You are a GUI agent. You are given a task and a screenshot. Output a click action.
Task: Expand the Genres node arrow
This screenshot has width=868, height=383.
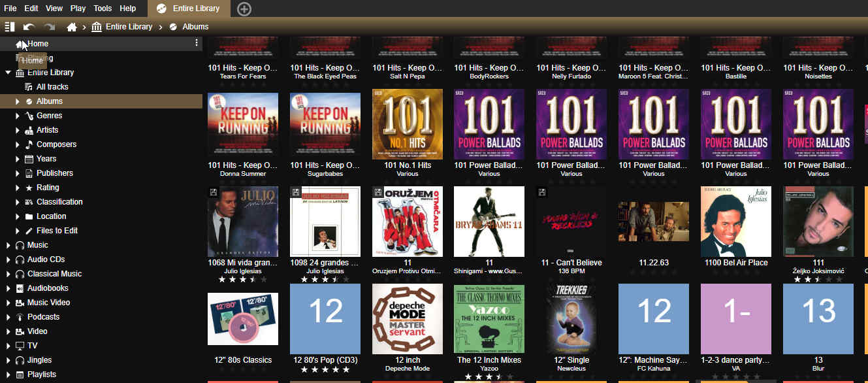coord(18,116)
